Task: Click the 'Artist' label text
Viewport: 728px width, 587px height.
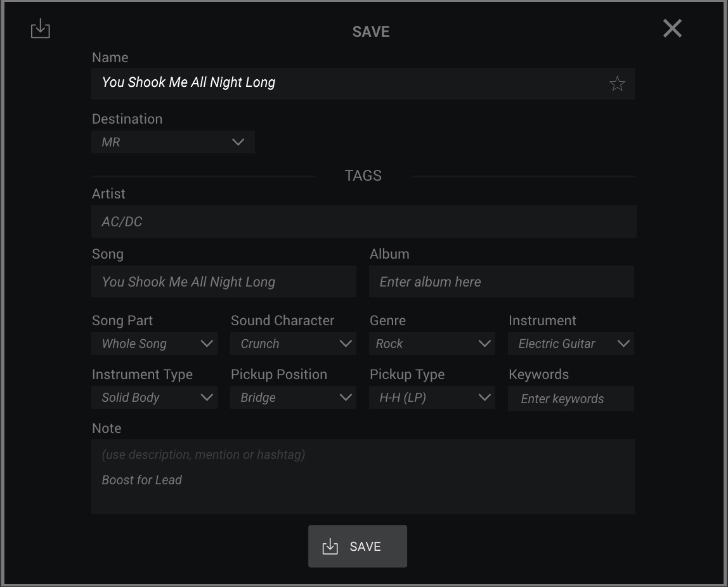Action: [108, 193]
